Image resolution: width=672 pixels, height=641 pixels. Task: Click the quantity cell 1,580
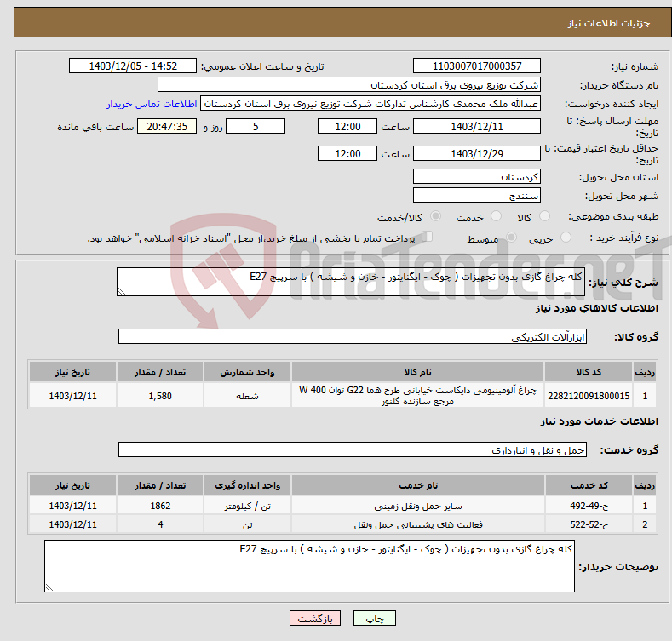pos(160,396)
